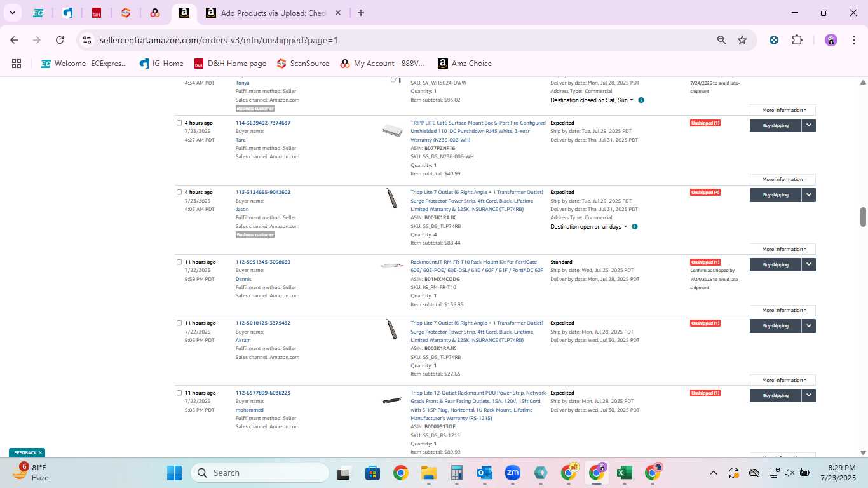Click Buy shipping for Jason's order
The height and width of the screenshot is (488, 868).
pos(775,195)
